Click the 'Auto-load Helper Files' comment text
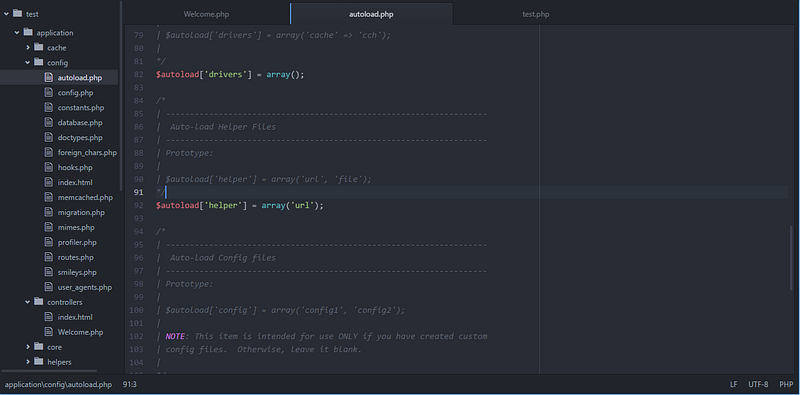Screen dimensions: 800x395 (223, 127)
